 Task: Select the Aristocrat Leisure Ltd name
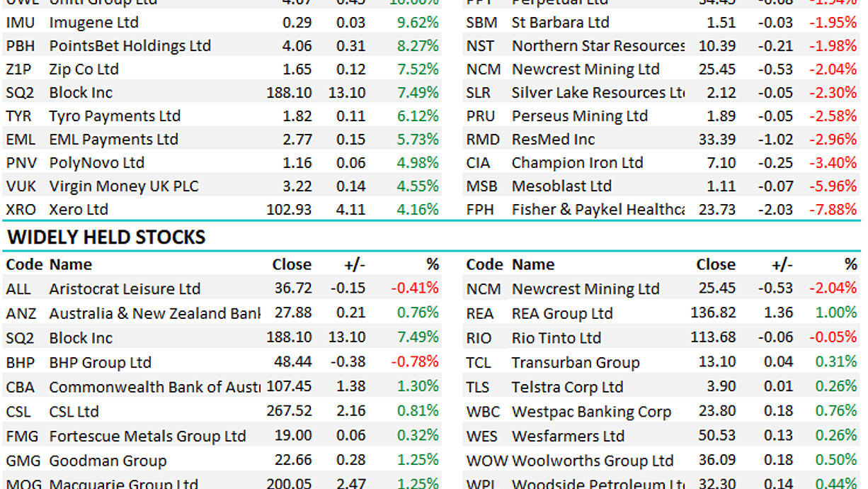125,289
